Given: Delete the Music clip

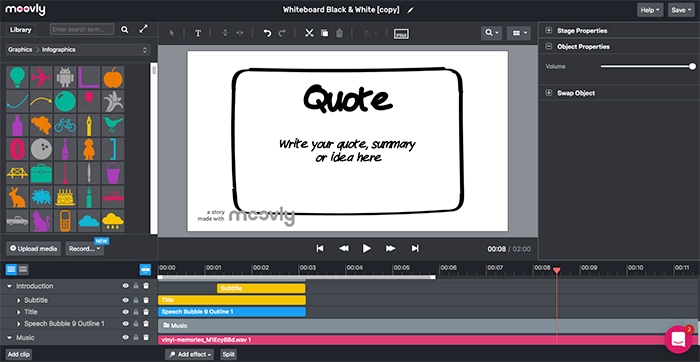Looking at the screenshot, I should coord(146,338).
